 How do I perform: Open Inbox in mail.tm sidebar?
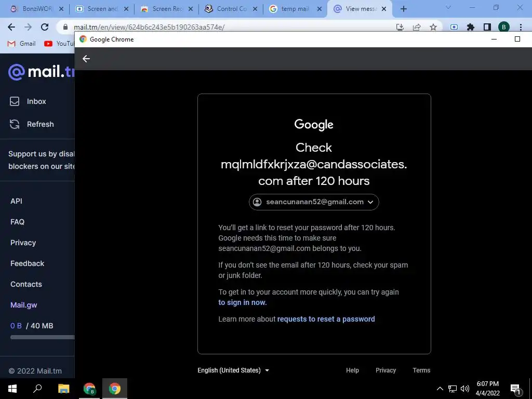click(x=28, y=101)
